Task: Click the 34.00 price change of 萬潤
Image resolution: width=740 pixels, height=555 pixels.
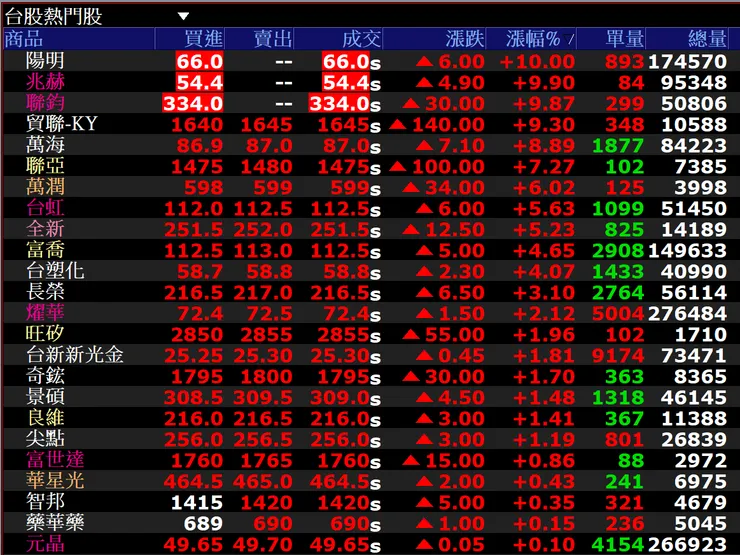Action: tap(455, 188)
